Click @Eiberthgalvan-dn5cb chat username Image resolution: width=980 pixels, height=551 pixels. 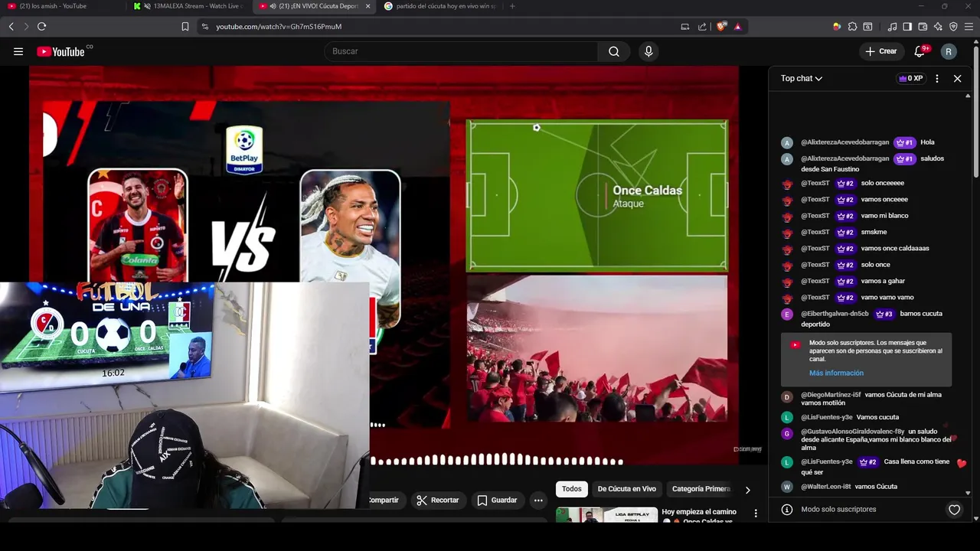coord(835,314)
